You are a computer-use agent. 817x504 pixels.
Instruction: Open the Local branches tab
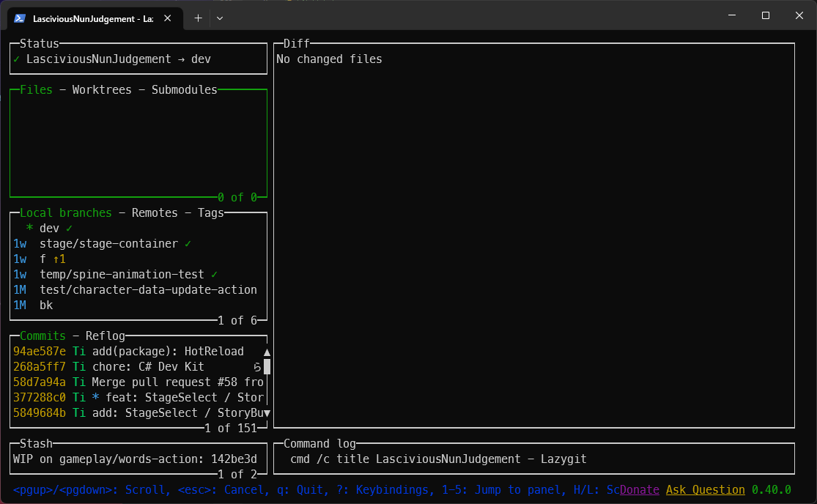click(x=66, y=213)
